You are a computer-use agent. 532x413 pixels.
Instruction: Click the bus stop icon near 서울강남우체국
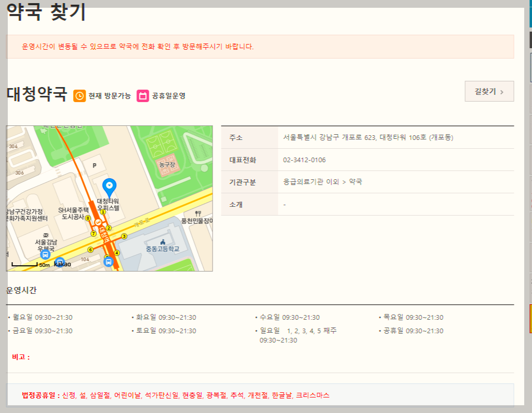point(45,254)
